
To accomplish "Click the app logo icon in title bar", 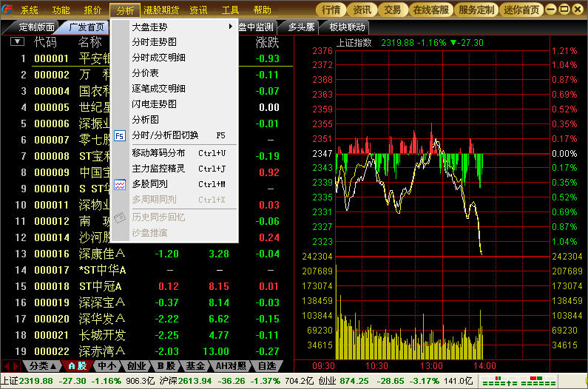I will (7, 10).
